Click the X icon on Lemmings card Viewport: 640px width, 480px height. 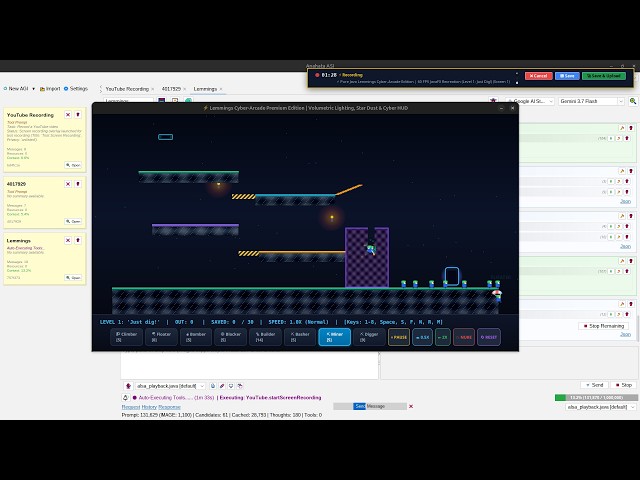(x=68, y=240)
